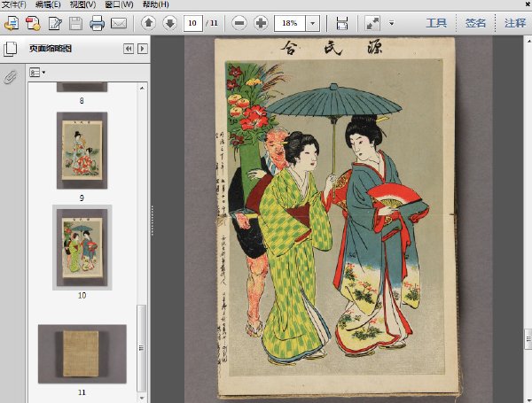The image size is (532, 403).
Task: Go to next page with down arrow
Action: coord(169,23)
